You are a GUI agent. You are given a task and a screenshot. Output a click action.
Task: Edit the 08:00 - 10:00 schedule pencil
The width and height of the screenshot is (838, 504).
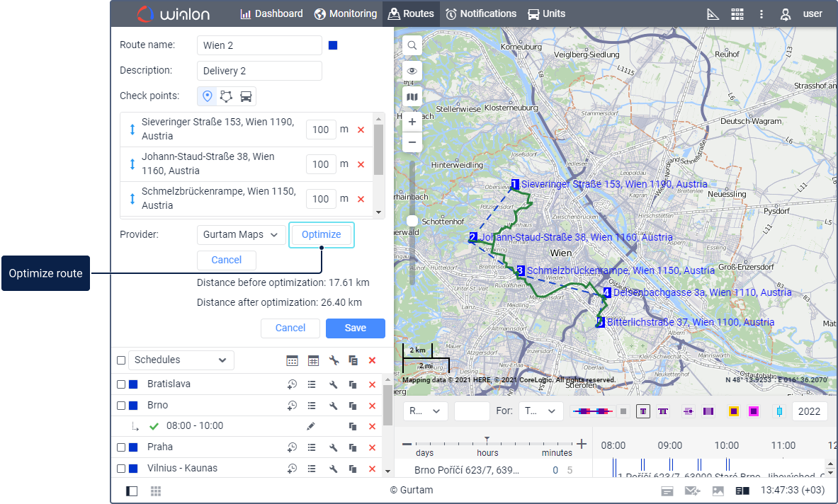click(310, 426)
